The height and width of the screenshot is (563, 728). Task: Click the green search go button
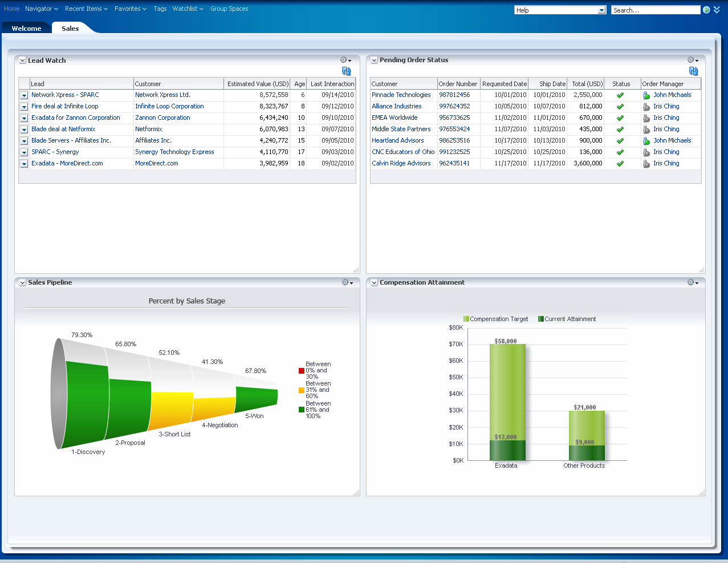(x=706, y=10)
